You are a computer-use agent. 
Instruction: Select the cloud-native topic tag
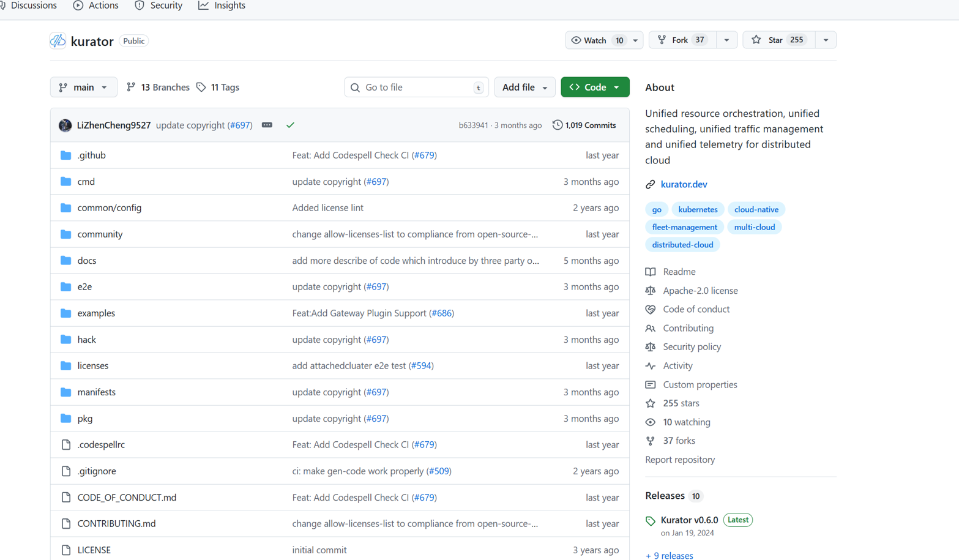pyautogui.click(x=756, y=209)
